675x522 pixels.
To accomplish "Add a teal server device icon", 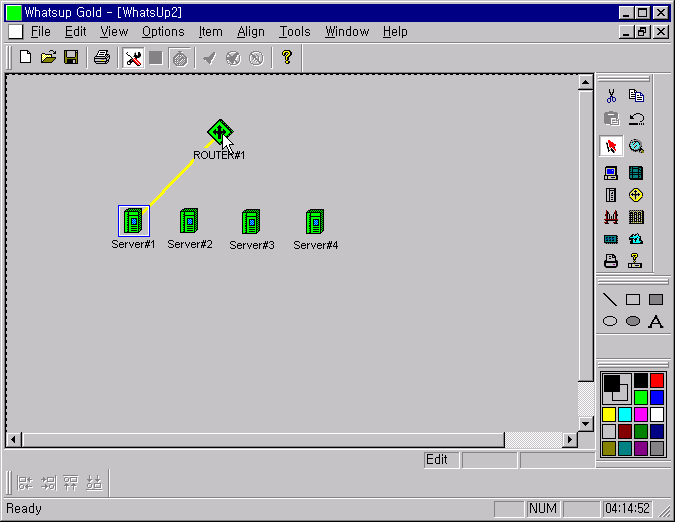I will click(x=636, y=173).
